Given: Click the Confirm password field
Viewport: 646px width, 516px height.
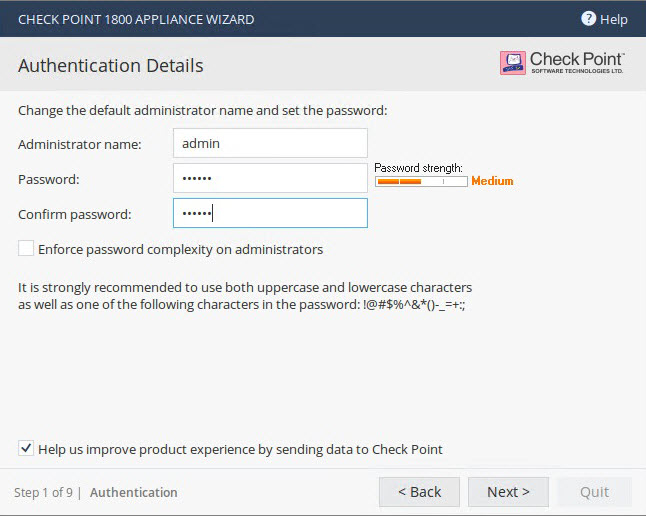Looking at the screenshot, I should tap(270, 213).
